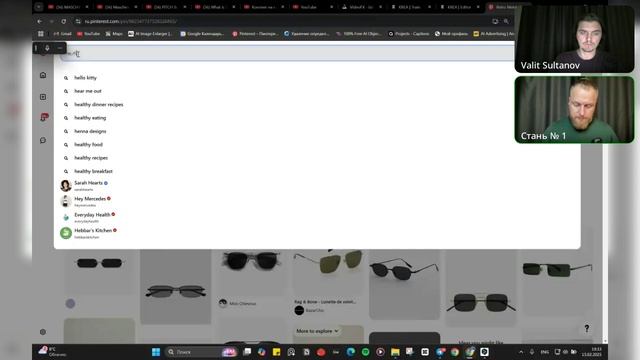Select the 'henna designs' suggestion
Screen dimensions: 640x360
click(x=90, y=131)
